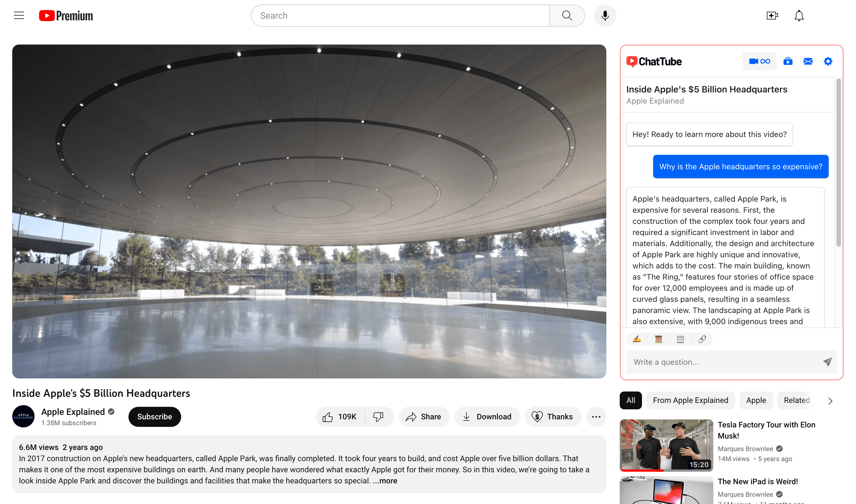Image resolution: width=856 pixels, height=504 pixels.
Task: Click the Share button
Action: point(424,416)
